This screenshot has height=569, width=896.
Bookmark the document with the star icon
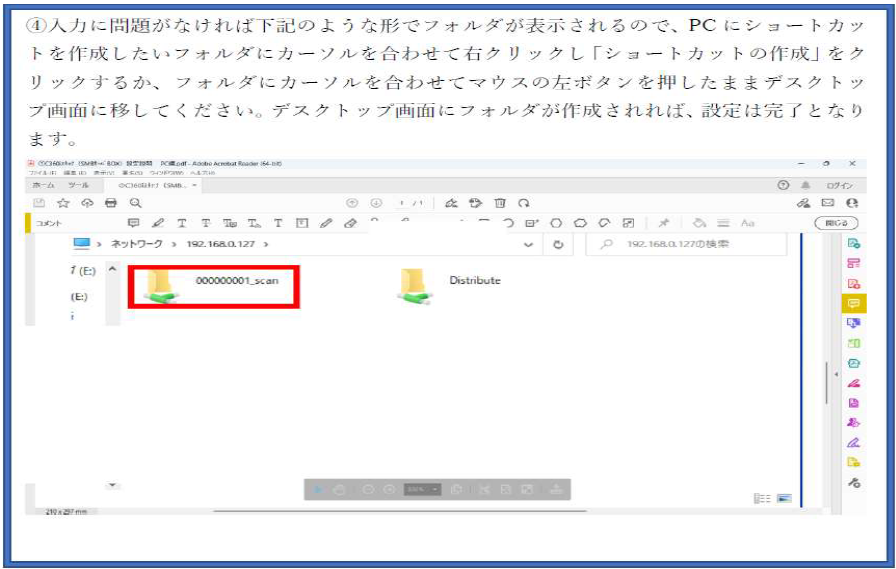pos(62,203)
